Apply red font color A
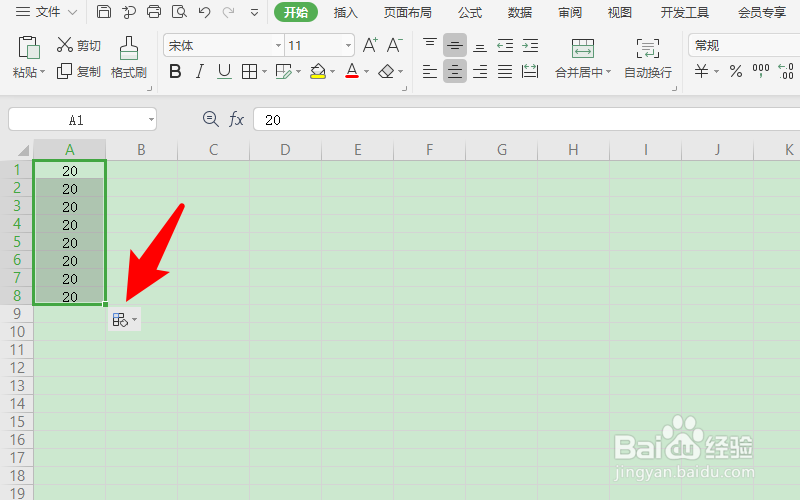Viewport: 800px width, 500px height. tap(352, 71)
